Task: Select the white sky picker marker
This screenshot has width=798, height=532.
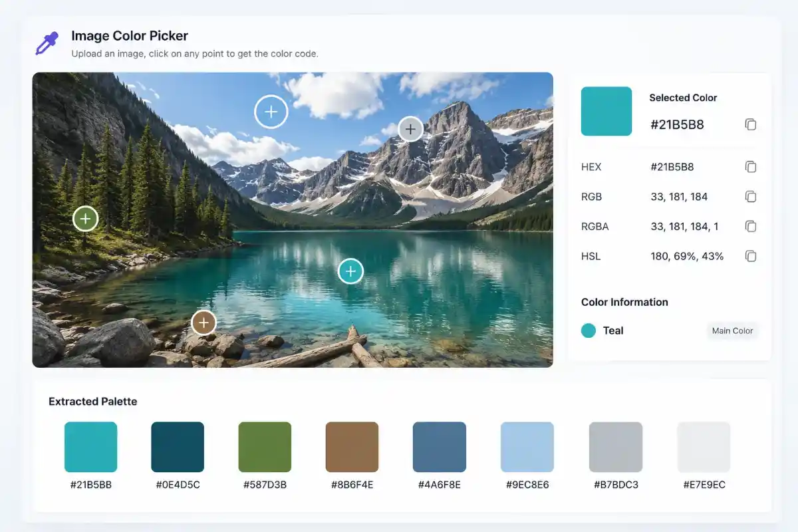Action: click(271, 112)
